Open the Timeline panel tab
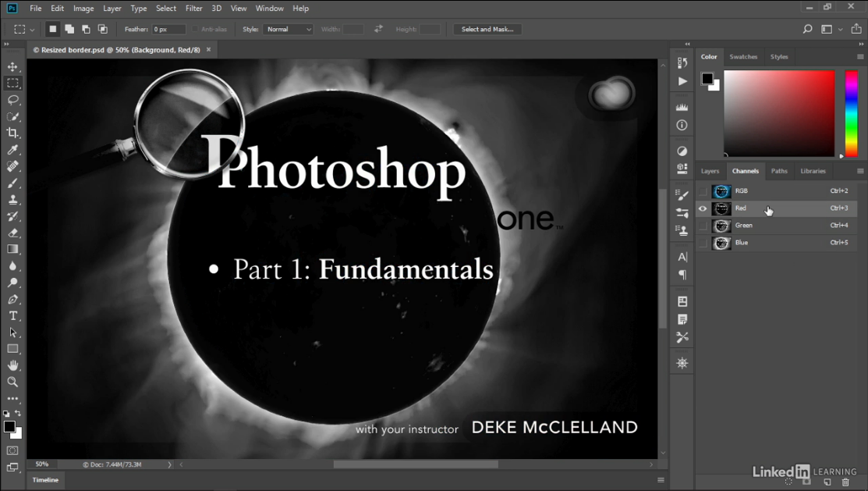 pos(45,480)
